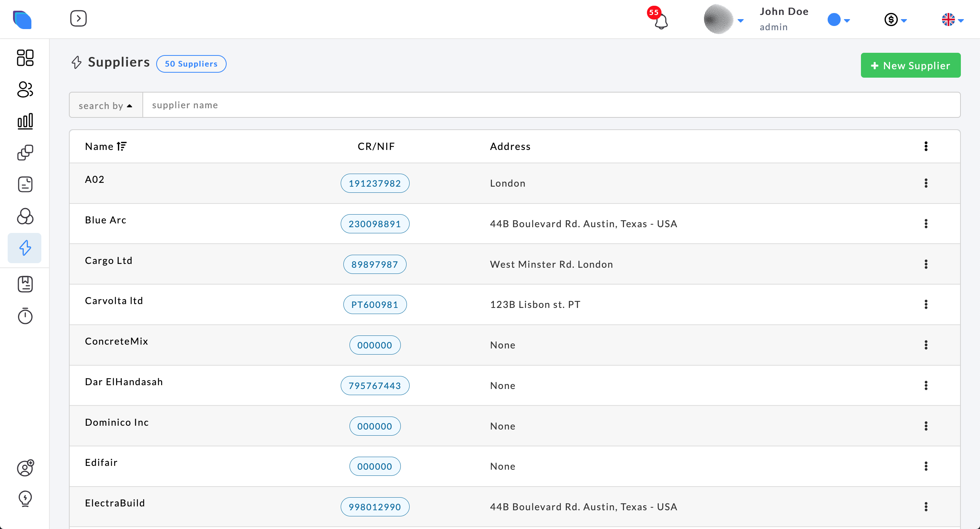The height and width of the screenshot is (529, 980).
Task: Expand the sidebar with the arrow toggle
Action: pyautogui.click(x=78, y=18)
